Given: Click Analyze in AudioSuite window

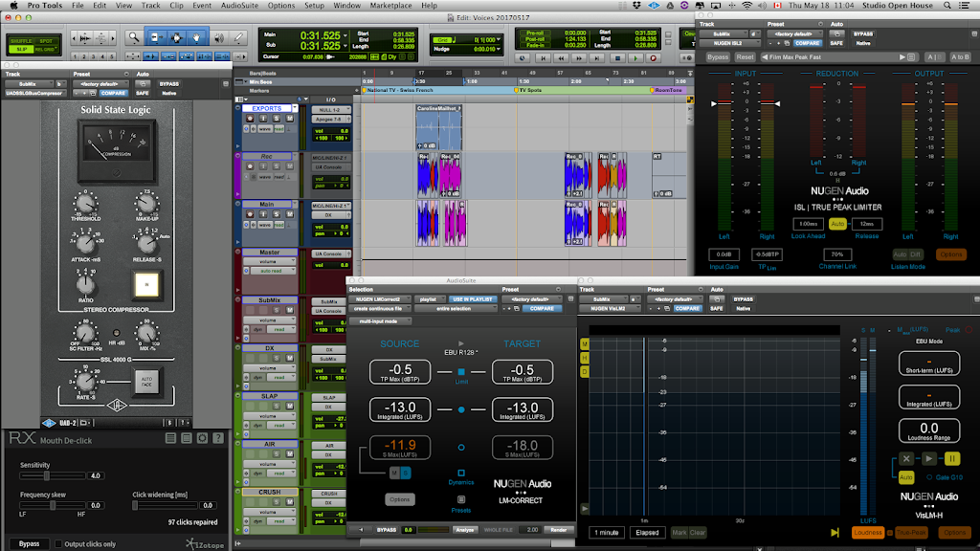Looking at the screenshot, I should tap(465, 530).
